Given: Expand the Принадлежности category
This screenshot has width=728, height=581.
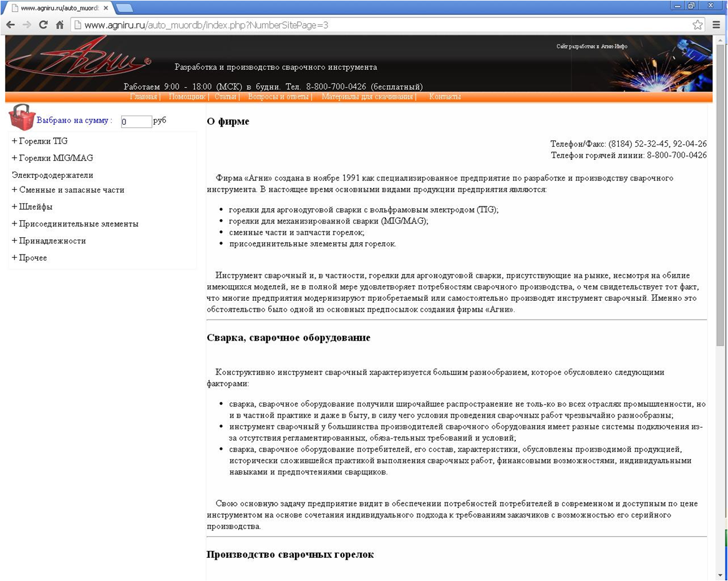Looking at the screenshot, I should click(x=49, y=240).
